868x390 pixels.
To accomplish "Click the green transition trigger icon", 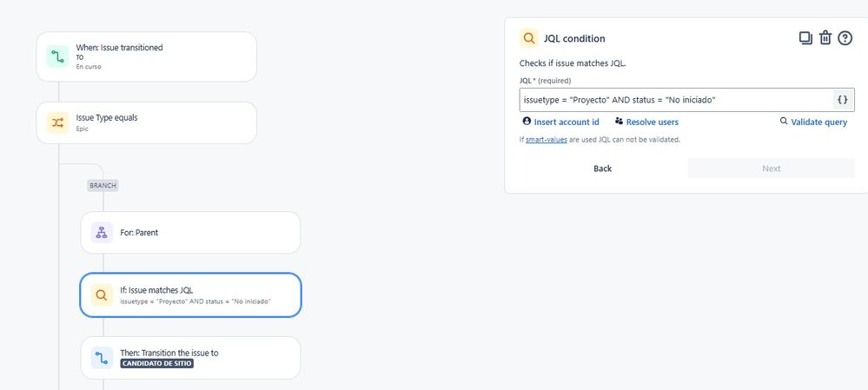I will point(57,56).
